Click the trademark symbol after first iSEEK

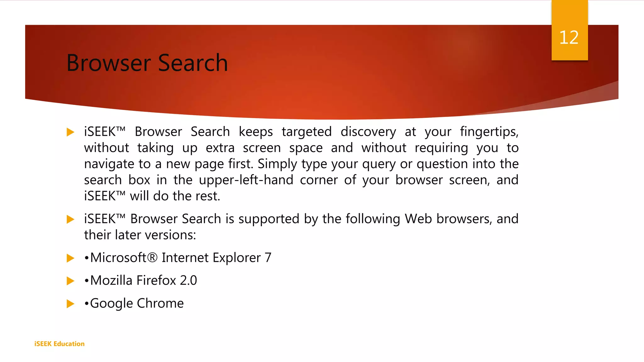tap(121, 129)
